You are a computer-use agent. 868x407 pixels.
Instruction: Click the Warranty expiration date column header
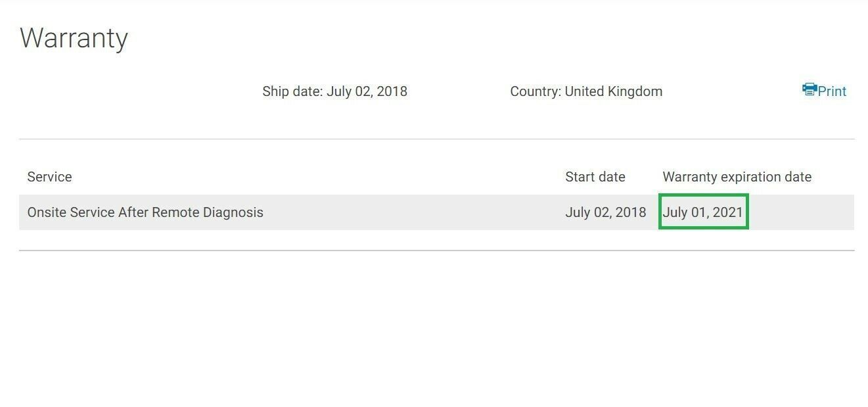point(737,177)
